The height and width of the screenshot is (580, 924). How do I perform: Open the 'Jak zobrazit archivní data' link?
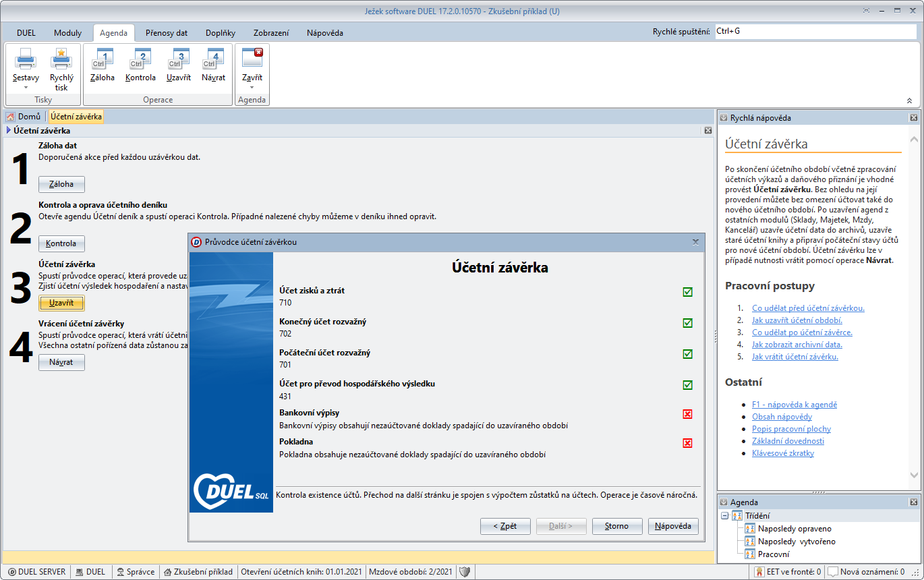tap(797, 345)
